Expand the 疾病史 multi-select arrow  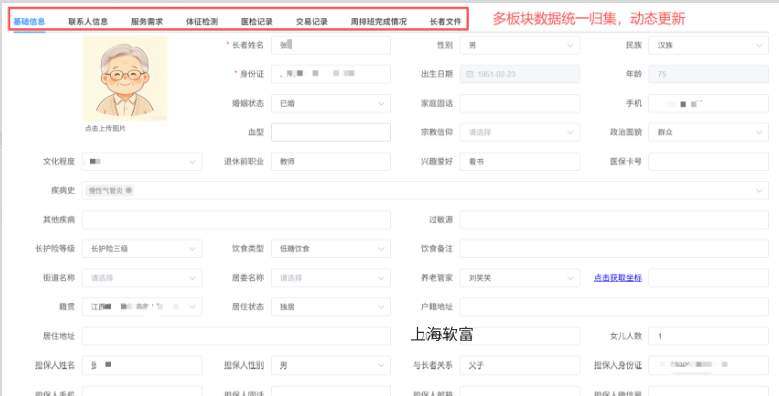click(759, 191)
